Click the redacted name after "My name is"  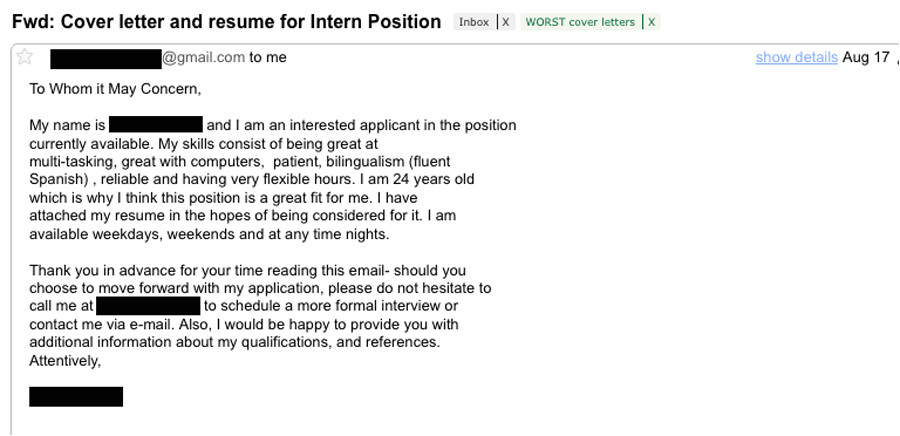click(156, 125)
